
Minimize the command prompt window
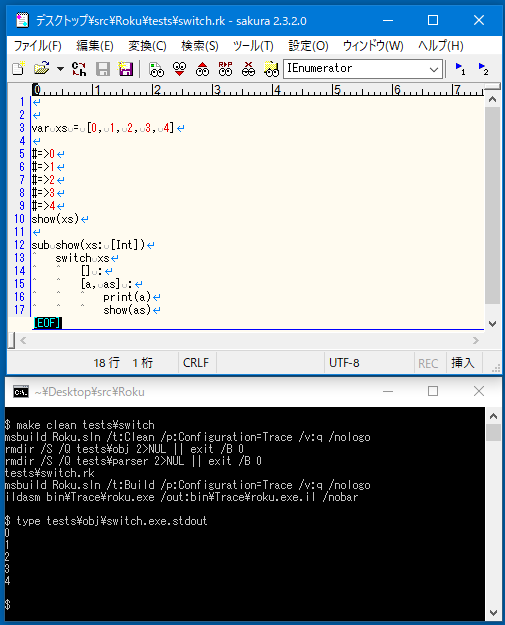(x=388, y=391)
